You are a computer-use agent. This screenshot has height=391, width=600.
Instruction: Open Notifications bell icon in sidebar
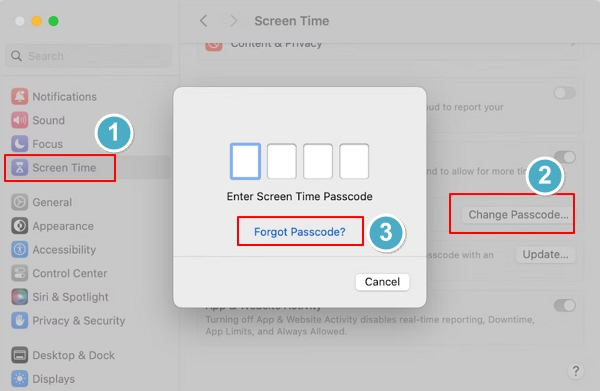point(20,96)
